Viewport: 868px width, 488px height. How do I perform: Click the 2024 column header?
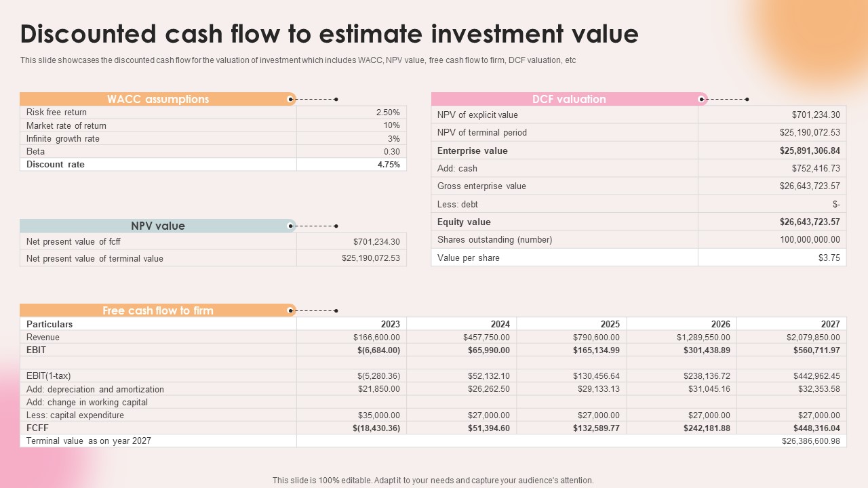pos(500,324)
